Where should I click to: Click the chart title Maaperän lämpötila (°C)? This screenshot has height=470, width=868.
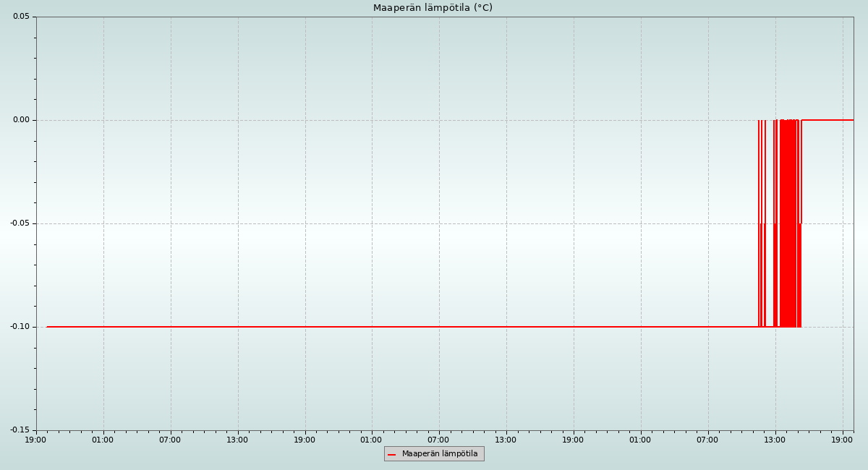(x=433, y=8)
